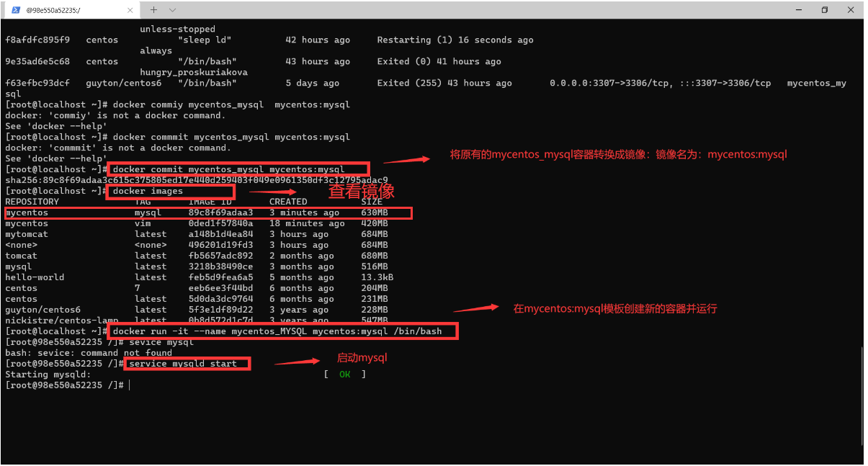Screen dimensions: 868x466
Task: Open a new terminal tab with the plus button
Action: coord(153,10)
